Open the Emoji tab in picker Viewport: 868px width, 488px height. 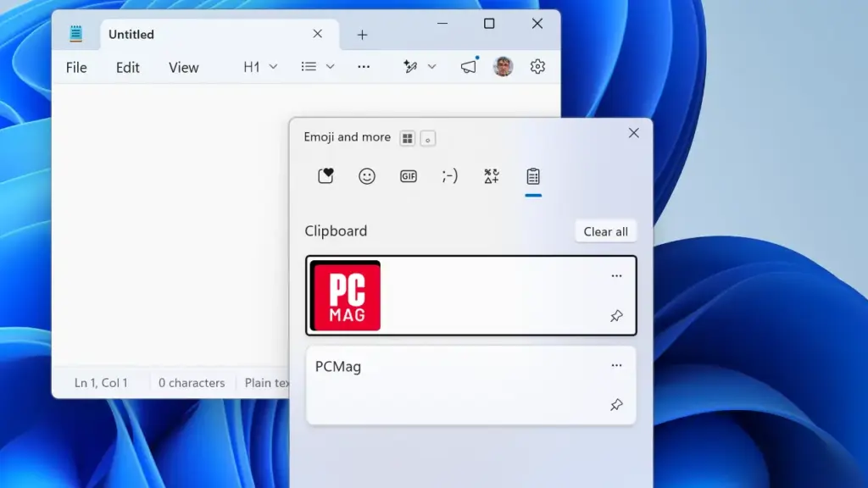[366, 176]
